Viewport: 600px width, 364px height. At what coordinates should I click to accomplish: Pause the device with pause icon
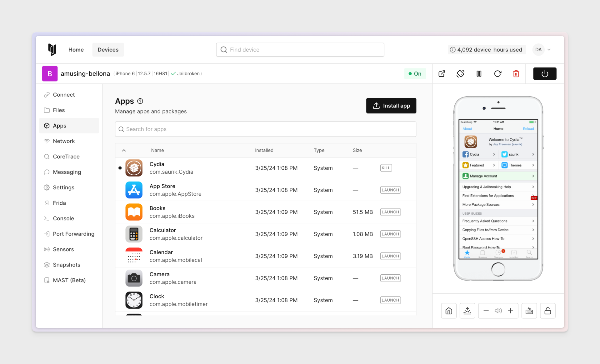coord(479,74)
